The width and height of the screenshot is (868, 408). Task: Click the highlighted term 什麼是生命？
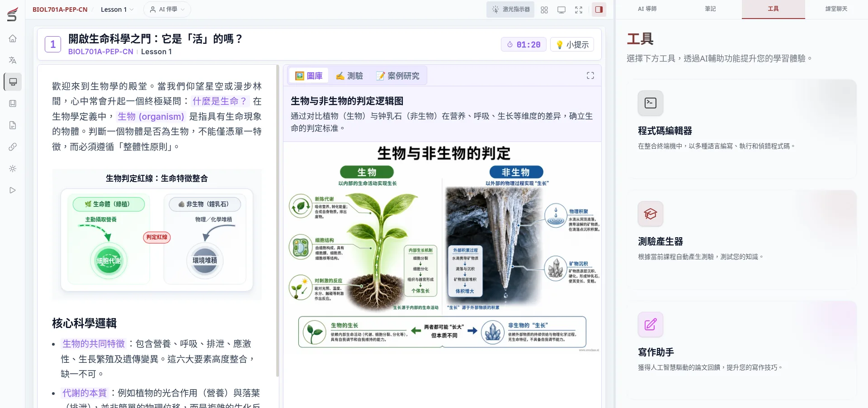click(220, 101)
